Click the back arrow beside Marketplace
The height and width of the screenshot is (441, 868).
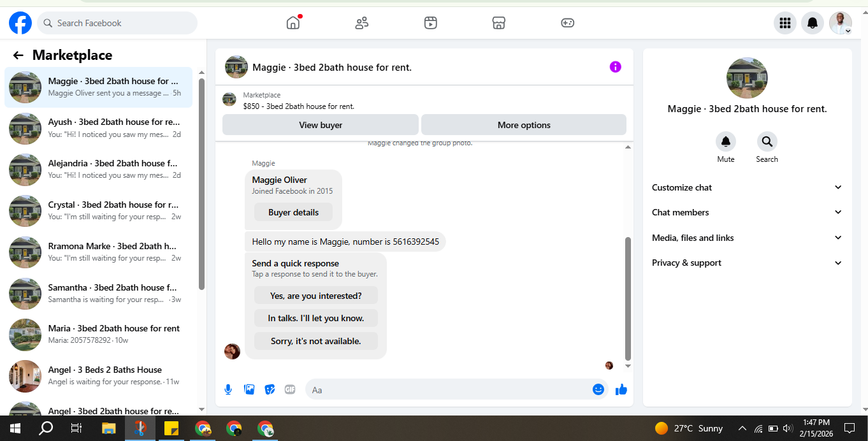(18, 55)
